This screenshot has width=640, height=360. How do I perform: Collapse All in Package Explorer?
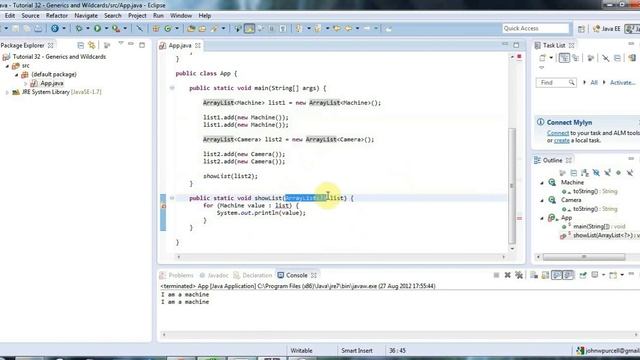click(80, 45)
